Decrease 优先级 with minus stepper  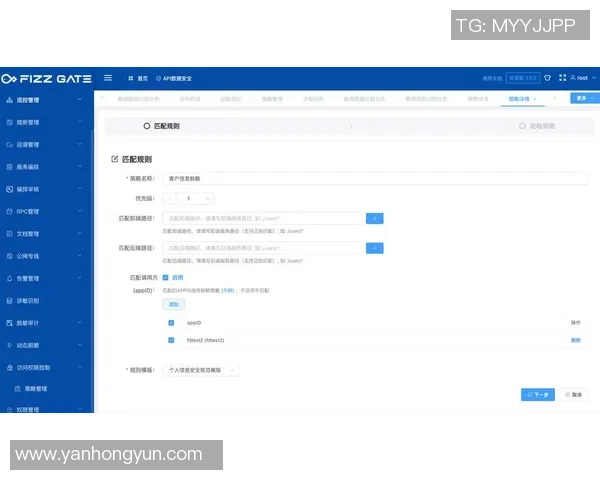click(x=170, y=198)
